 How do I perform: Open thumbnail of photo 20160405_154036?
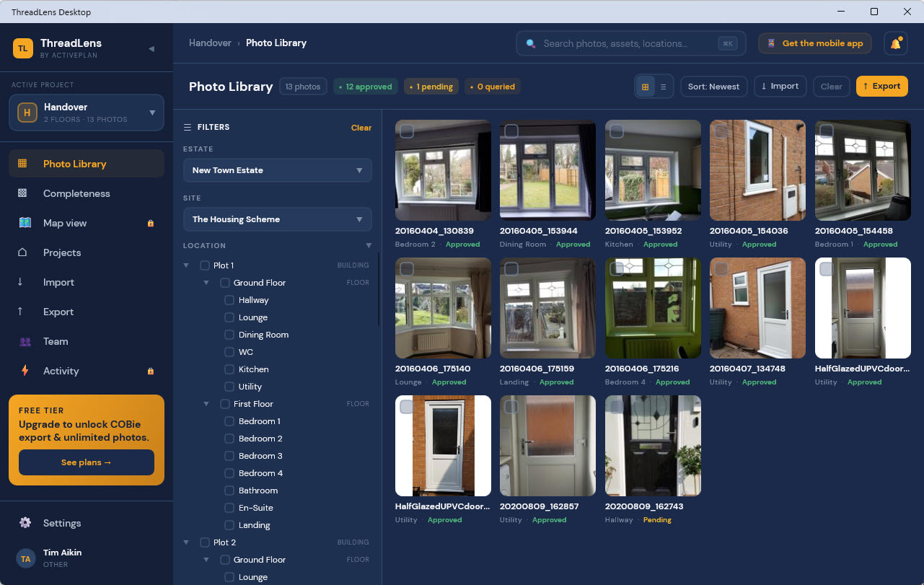(x=757, y=170)
